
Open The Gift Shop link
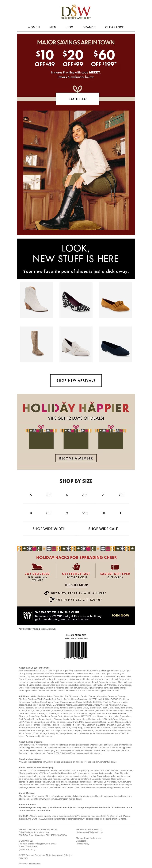76,585
